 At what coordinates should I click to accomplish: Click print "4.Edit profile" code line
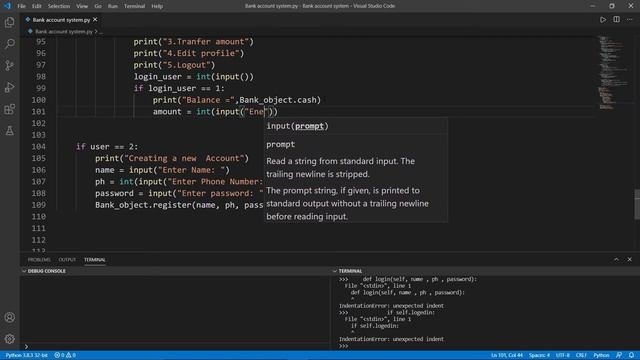[x=189, y=53]
